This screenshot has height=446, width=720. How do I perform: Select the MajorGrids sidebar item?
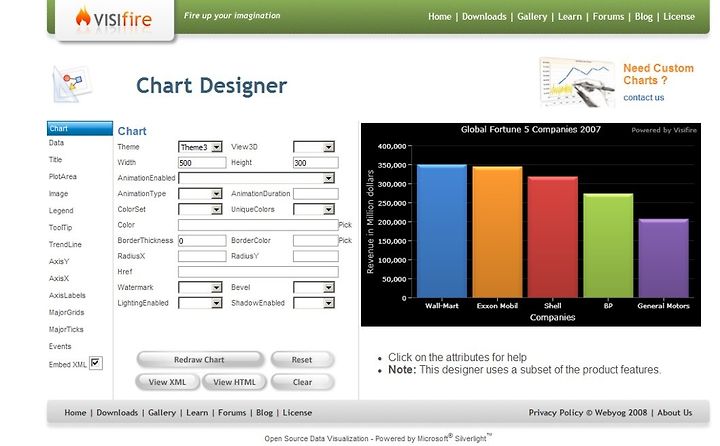tap(67, 313)
